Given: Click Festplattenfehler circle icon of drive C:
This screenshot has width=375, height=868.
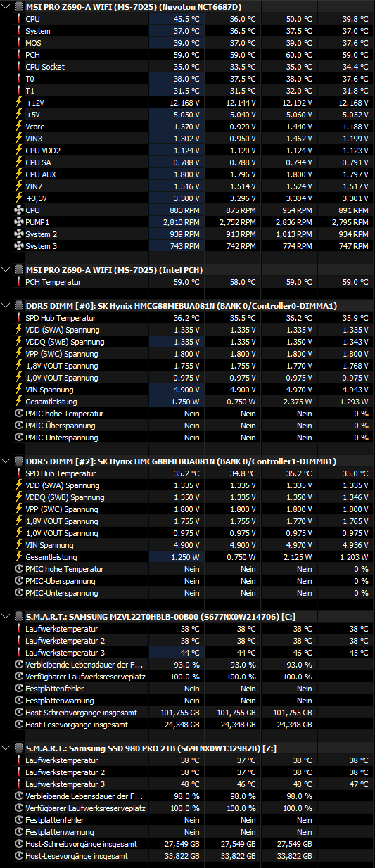Looking at the screenshot, I should click(18, 689).
